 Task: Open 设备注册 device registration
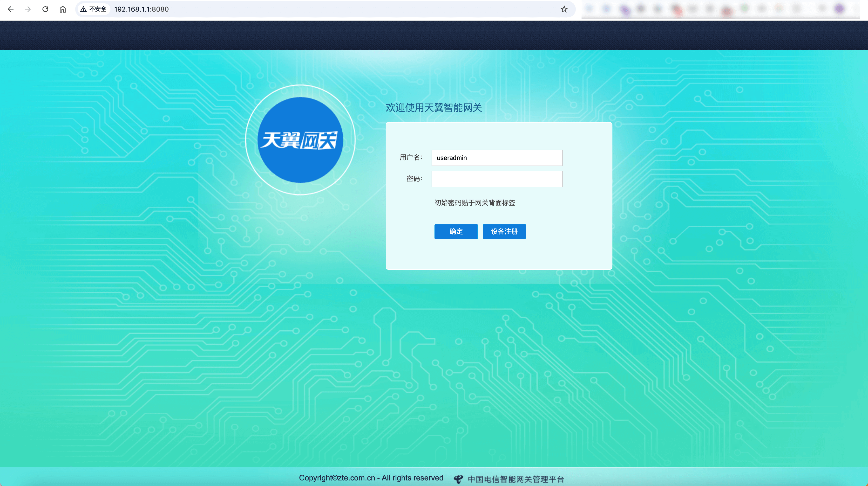tap(504, 232)
